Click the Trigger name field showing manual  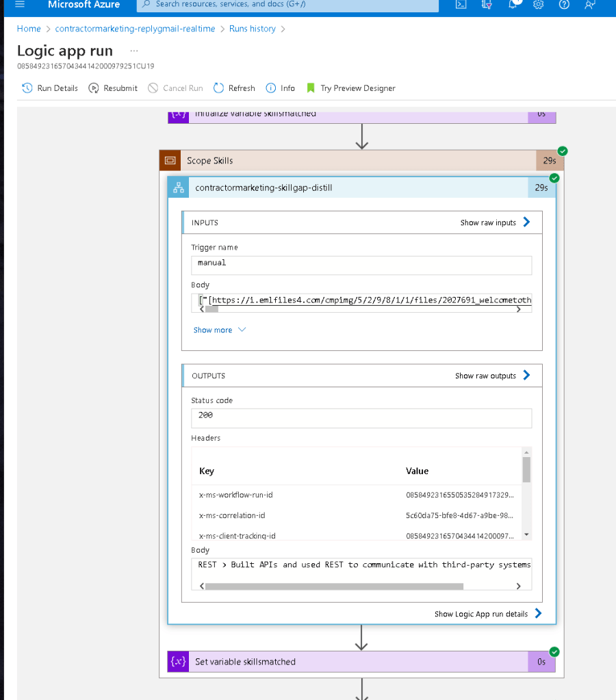pos(361,265)
